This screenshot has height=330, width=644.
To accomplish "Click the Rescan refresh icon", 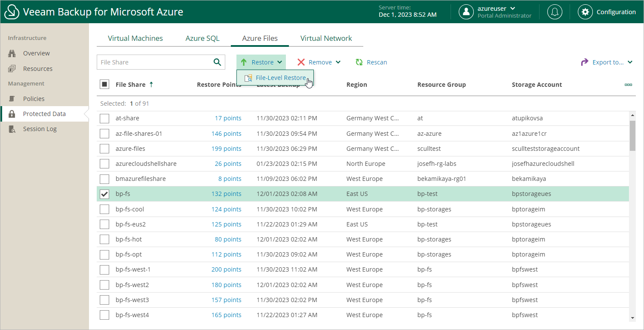I will [359, 62].
